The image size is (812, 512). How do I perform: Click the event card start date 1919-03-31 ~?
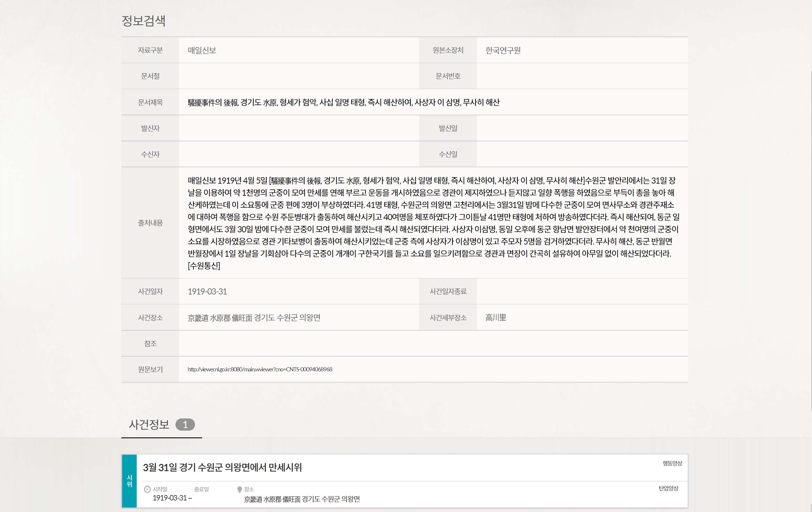click(172, 498)
